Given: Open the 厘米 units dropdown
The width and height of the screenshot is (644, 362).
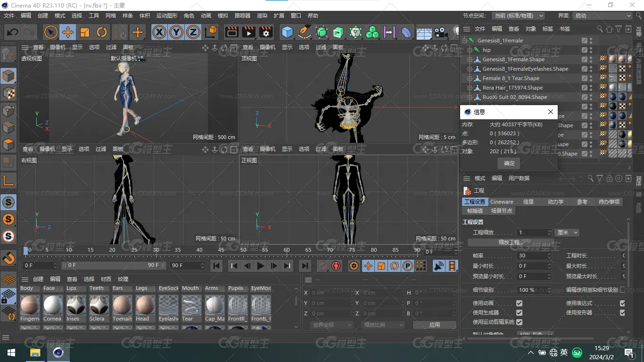Looking at the screenshot, I should click(x=567, y=232).
